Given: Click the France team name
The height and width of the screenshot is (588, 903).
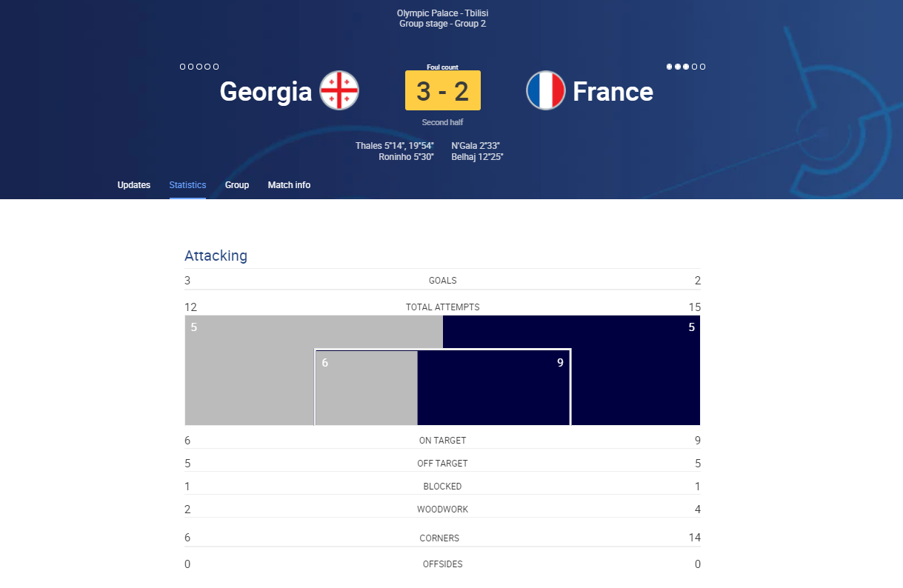Looking at the screenshot, I should pos(613,91).
